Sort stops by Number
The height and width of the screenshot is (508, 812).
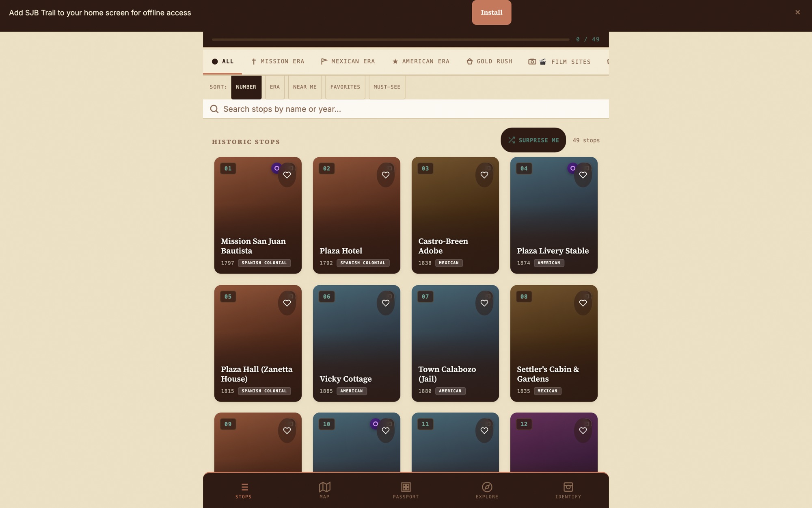[246, 87]
